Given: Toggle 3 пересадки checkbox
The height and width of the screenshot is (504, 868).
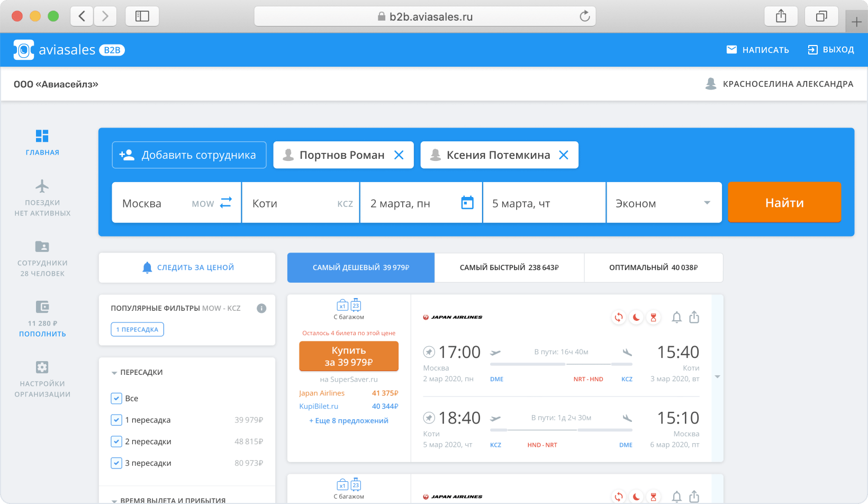Looking at the screenshot, I should [x=116, y=463].
